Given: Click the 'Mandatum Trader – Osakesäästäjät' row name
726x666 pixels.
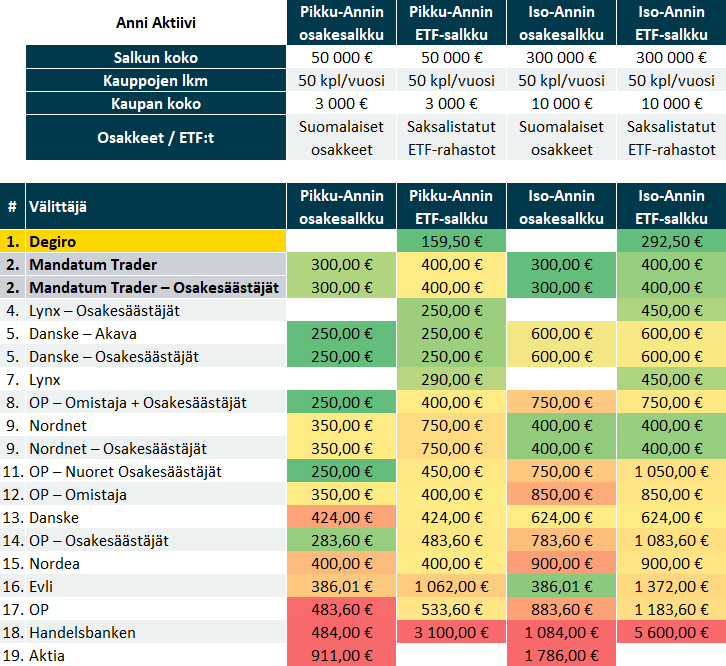Looking at the screenshot, I should [x=156, y=288].
